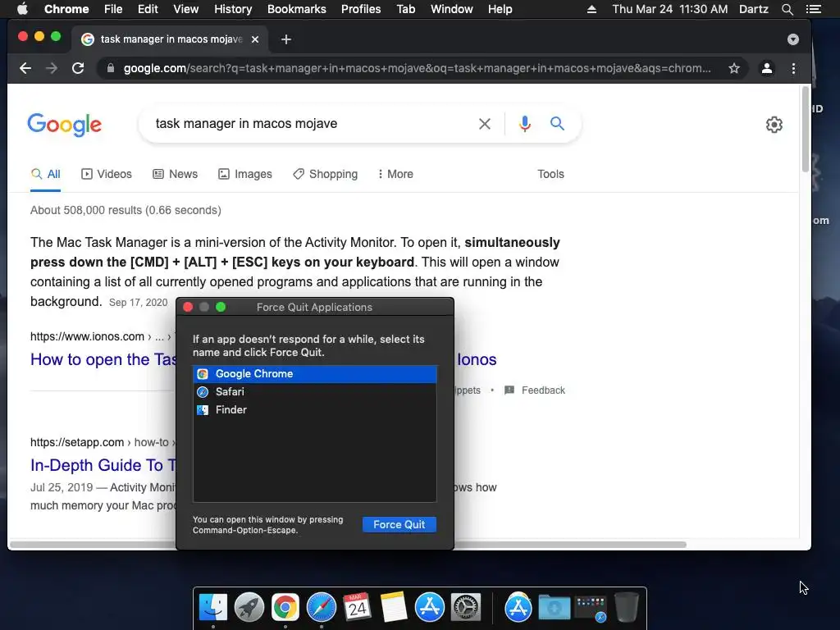This screenshot has width=840, height=630.
Task: Click the tab search dropdown arrow in Chrome
Action: tap(793, 39)
